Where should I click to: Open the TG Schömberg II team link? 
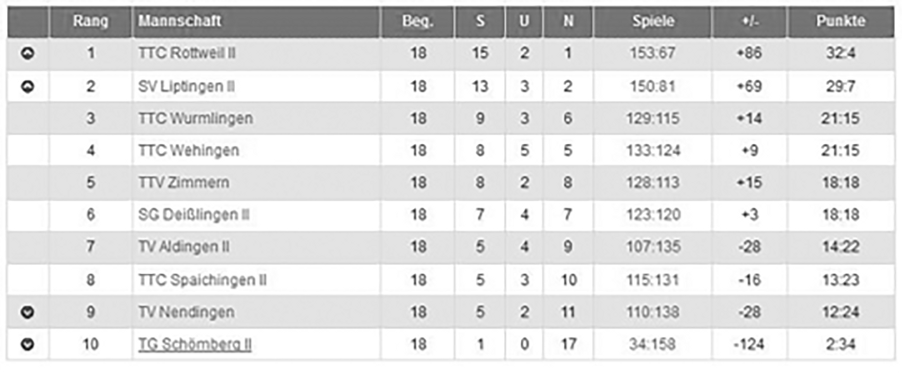click(195, 344)
